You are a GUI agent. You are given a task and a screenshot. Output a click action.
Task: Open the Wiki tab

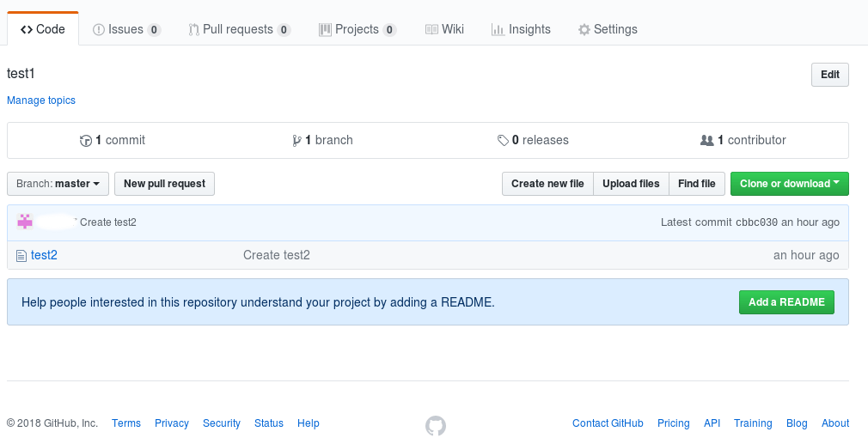pos(444,29)
